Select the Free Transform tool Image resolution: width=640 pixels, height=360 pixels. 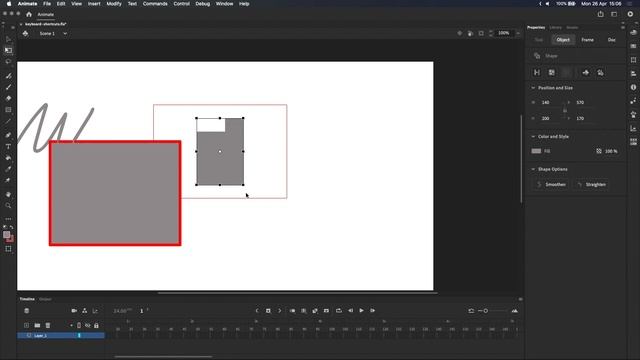tap(8, 50)
